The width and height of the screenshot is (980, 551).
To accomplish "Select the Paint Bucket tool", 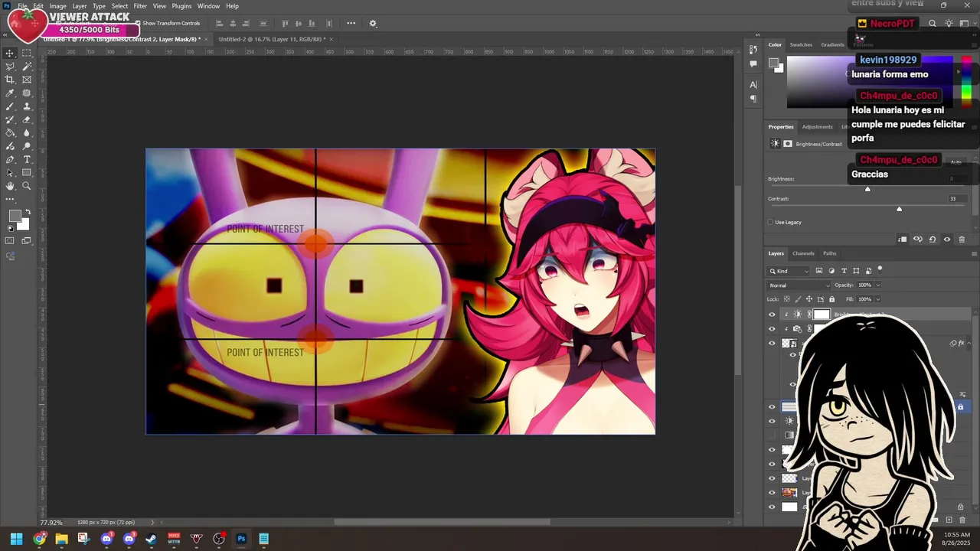I will tap(10, 132).
